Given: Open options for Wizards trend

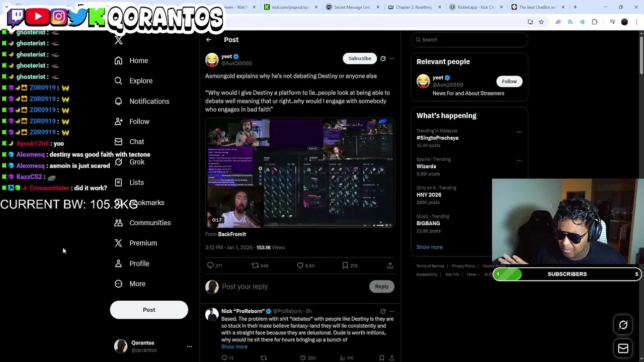Looking at the screenshot, I should 519,161.
